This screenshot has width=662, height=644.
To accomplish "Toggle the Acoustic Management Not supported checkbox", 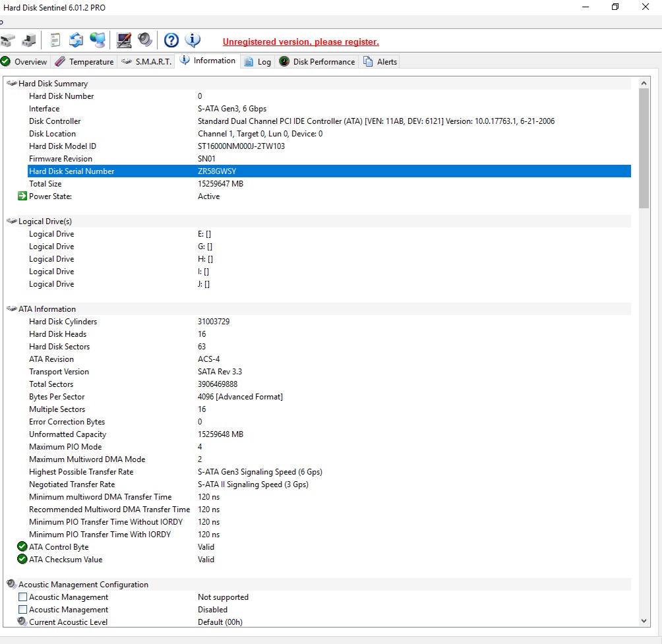I will point(23,597).
